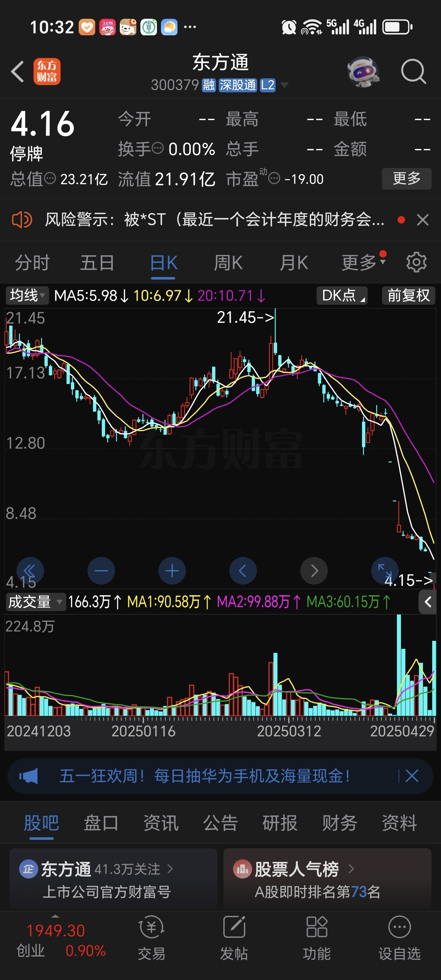Select the 财务 tab

(340, 823)
